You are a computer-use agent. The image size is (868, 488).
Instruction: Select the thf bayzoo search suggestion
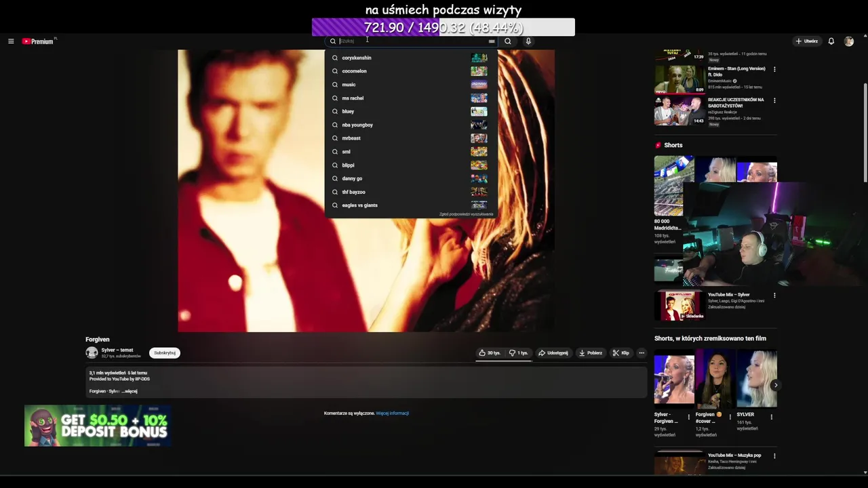click(411, 192)
